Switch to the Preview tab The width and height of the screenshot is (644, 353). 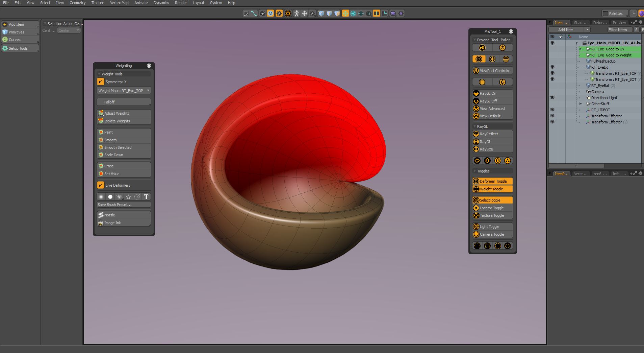coord(619,23)
